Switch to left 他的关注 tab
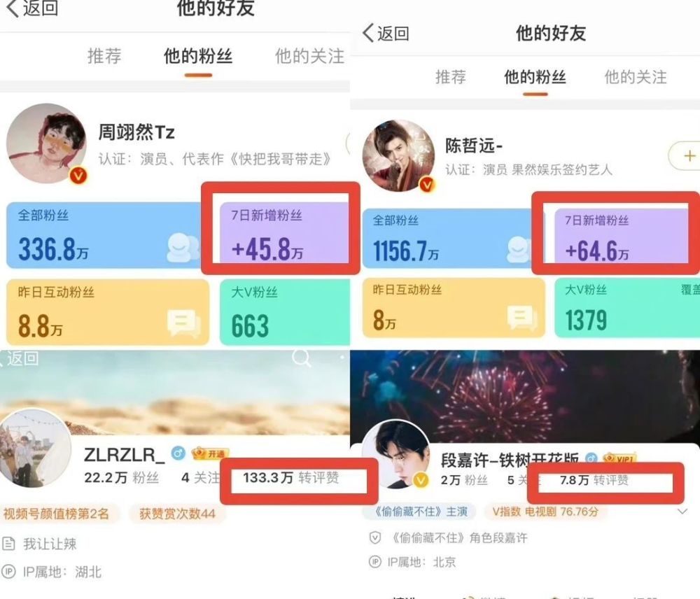 (309, 56)
